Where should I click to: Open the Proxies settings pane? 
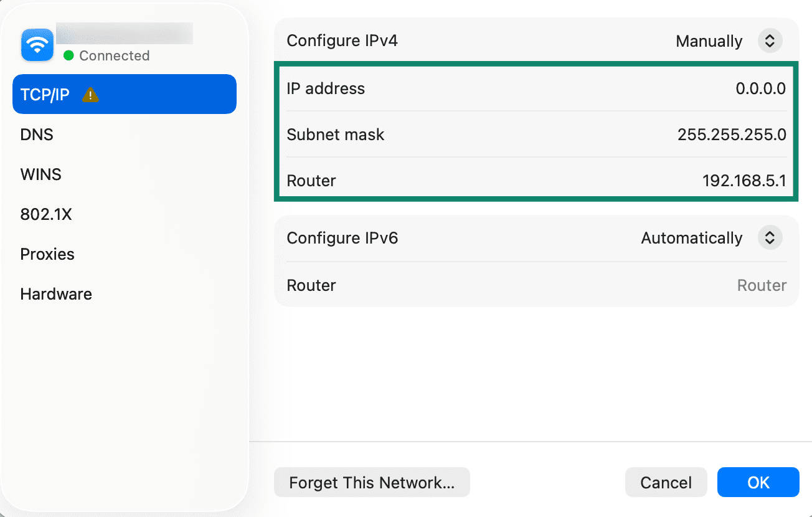tap(47, 254)
